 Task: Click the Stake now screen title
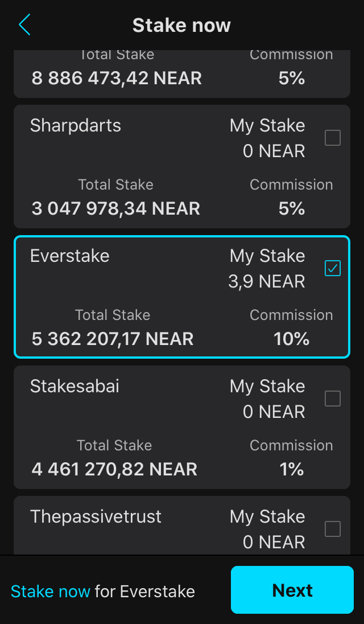click(181, 24)
